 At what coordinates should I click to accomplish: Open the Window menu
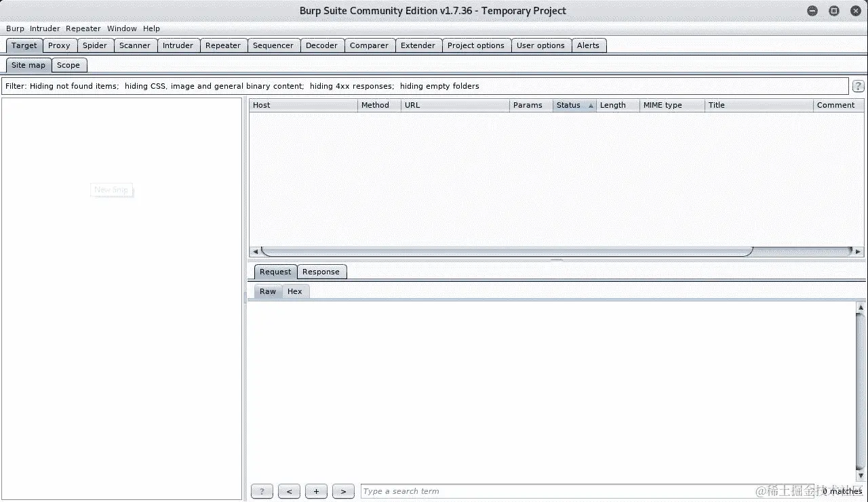coord(122,28)
